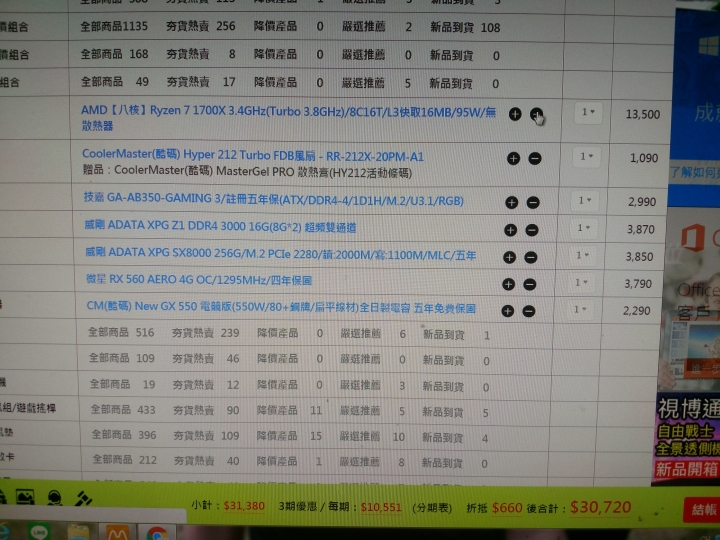Open the file folder taskbar icon

point(79,533)
